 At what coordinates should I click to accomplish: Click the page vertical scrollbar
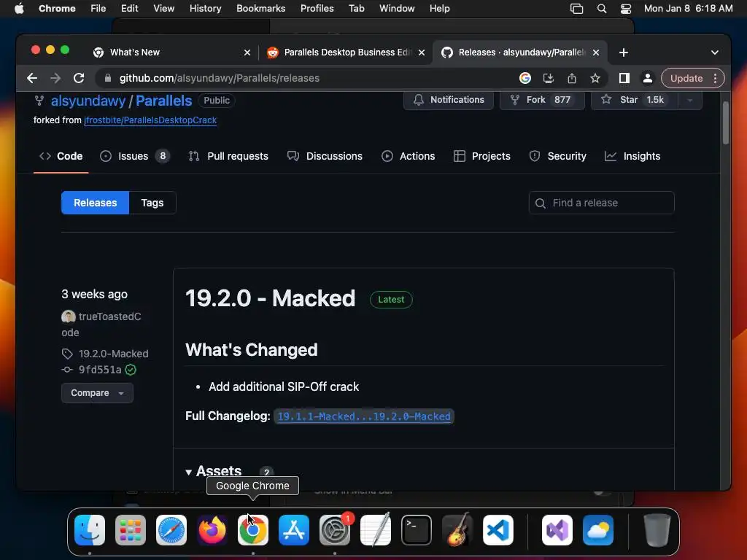726,122
